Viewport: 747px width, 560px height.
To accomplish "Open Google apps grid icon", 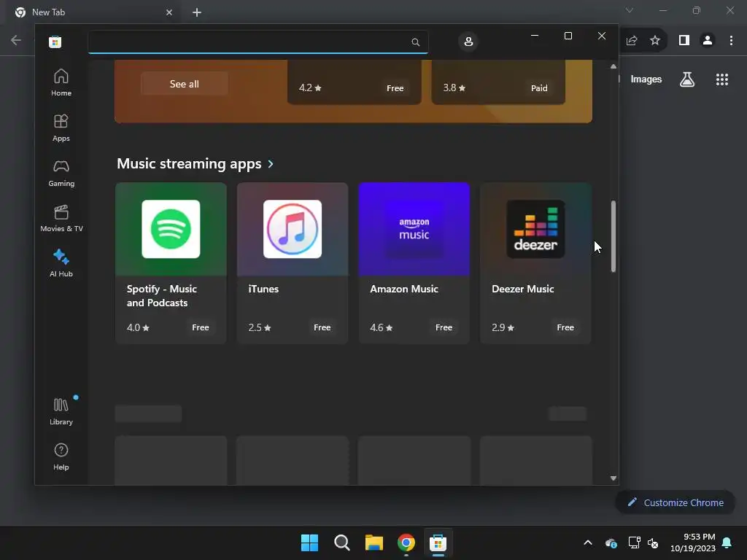I will pyautogui.click(x=721, y=79).
